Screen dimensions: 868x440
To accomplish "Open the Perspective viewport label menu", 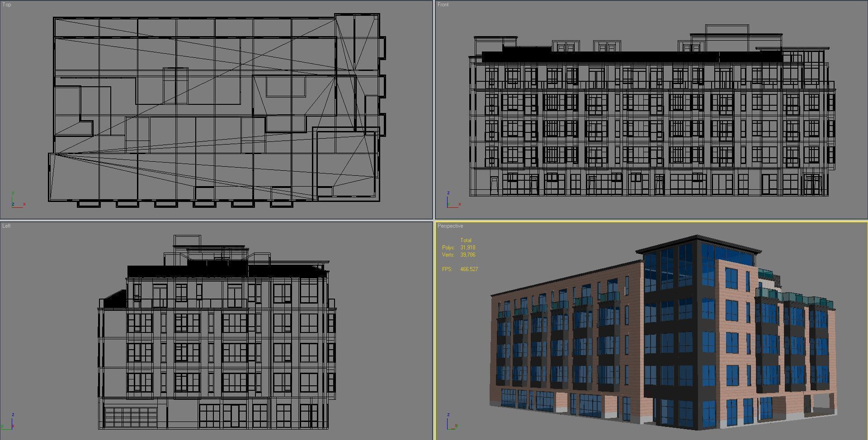I will 450,226.
